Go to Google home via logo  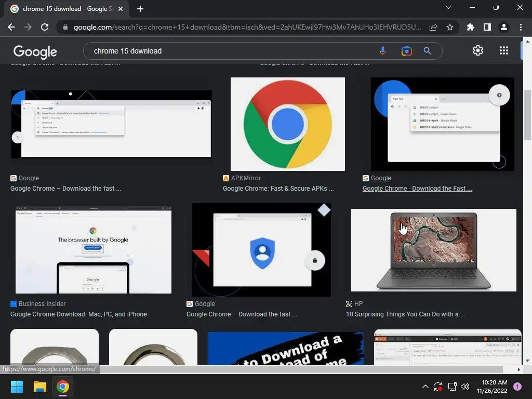(x=35, y=51)
